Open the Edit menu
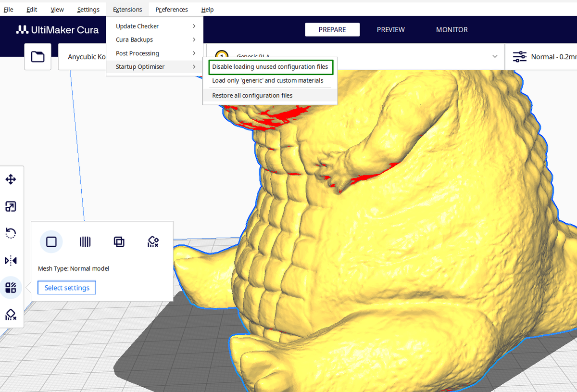The height and width of the screenshot is (392, 577). [32, 10]
